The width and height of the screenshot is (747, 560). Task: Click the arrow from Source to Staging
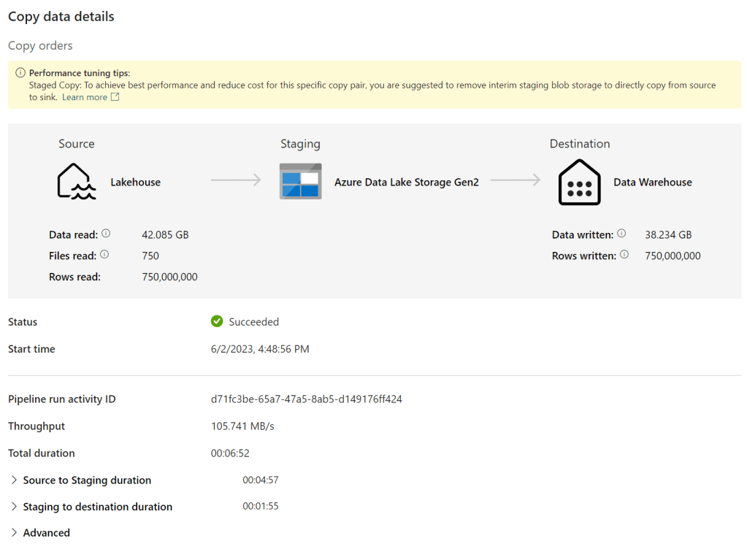click(236, 180)
